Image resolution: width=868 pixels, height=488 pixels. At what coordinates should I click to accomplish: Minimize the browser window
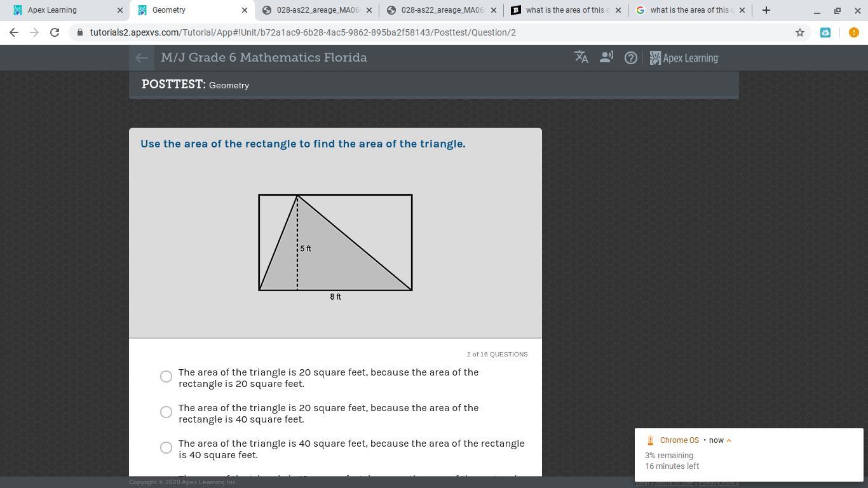click(817, 10)
